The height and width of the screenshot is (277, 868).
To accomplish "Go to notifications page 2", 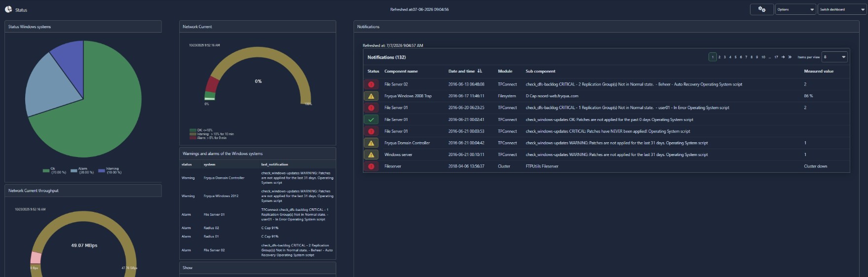I will [719, 57].
